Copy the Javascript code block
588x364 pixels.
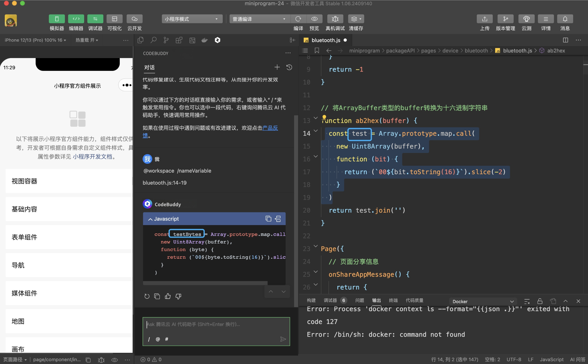tap(268, 219)
